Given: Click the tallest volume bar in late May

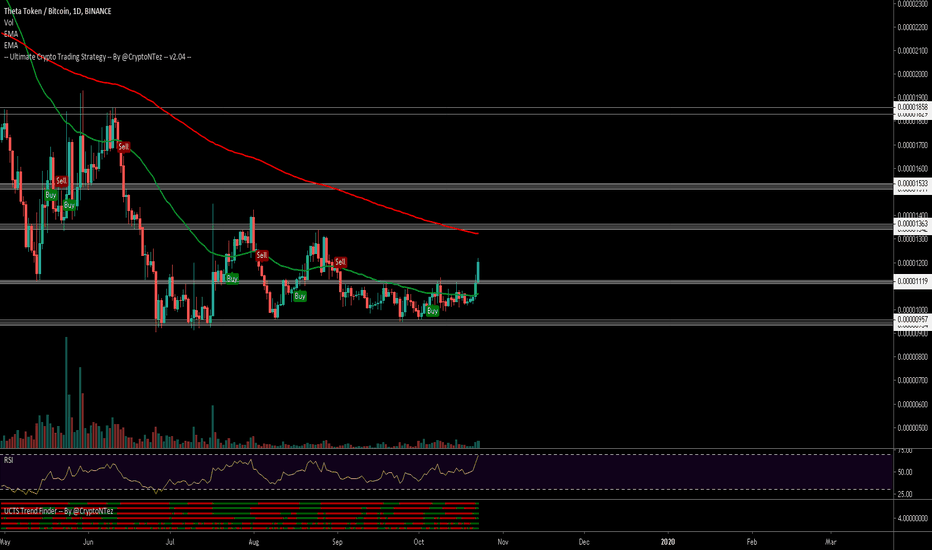Looking at the screenshot, I should tap(66, 392).
